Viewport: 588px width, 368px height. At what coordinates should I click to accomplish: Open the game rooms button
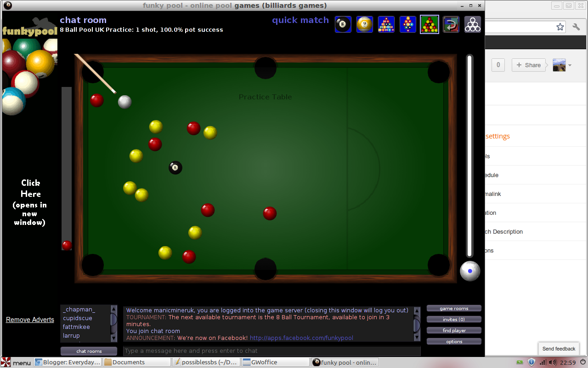click(454, 309)
